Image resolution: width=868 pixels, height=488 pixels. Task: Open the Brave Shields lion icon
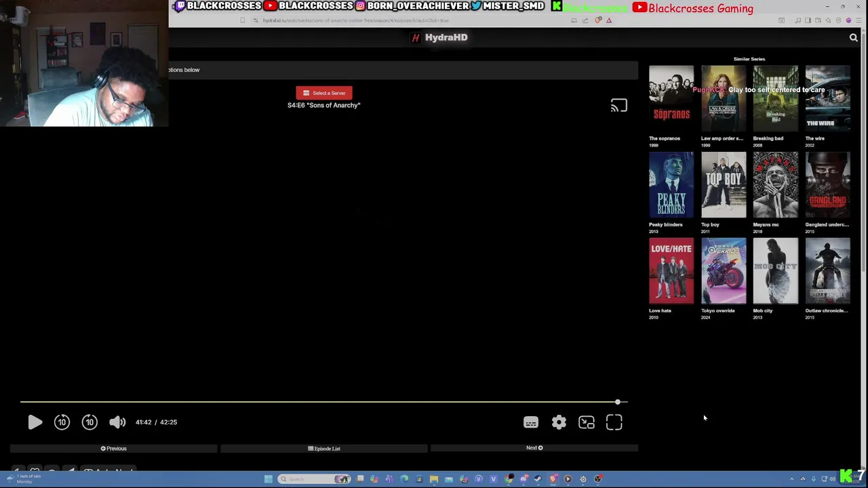point(598,20)
